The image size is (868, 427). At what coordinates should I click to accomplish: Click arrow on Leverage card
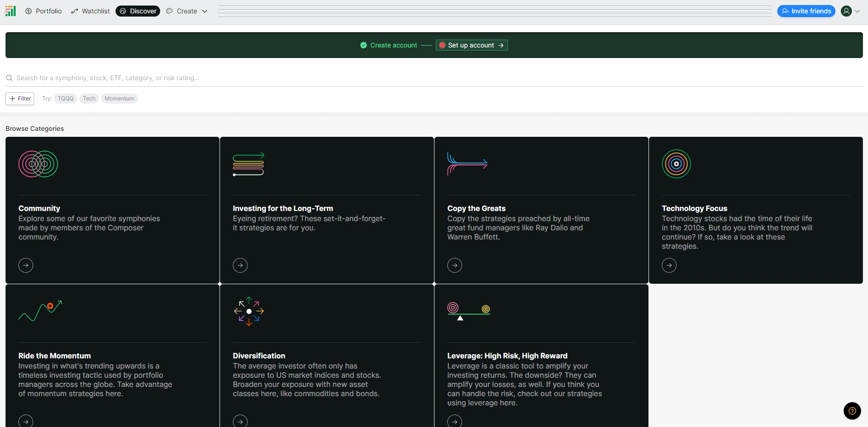(455, 421)
